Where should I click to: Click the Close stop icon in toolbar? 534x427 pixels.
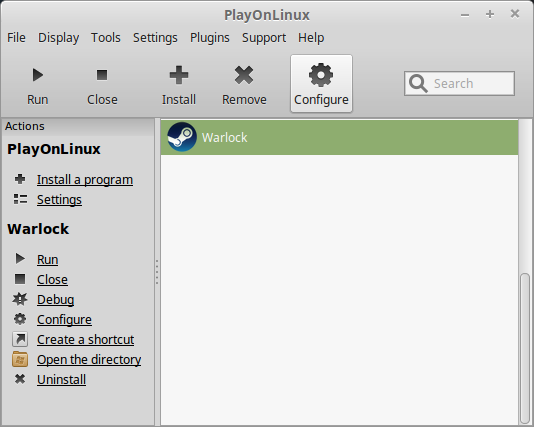[102, 75]
